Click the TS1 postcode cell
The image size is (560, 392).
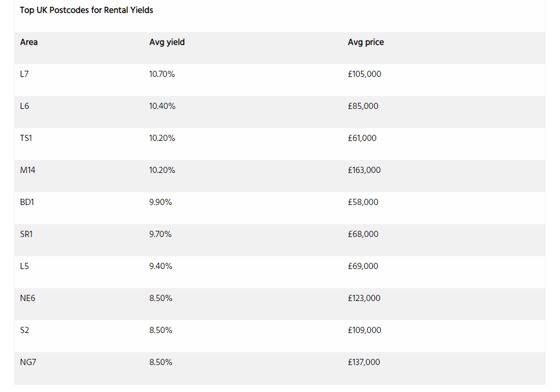tap(26, 138)
